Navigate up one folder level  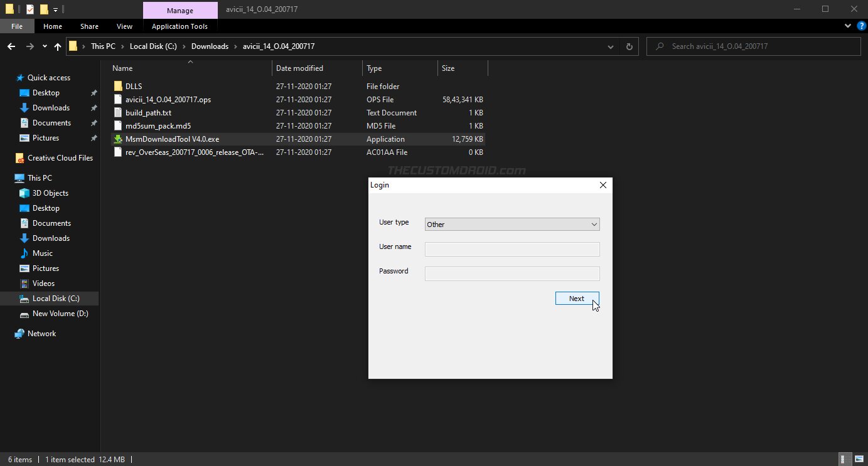click(x=57, y=46)
